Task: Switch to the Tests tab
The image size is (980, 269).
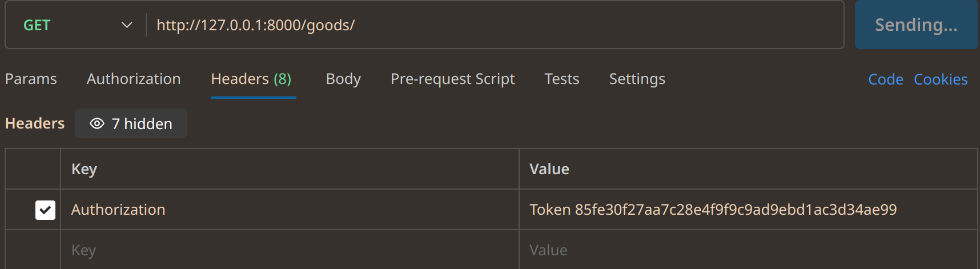Action: tap(562, 79)
